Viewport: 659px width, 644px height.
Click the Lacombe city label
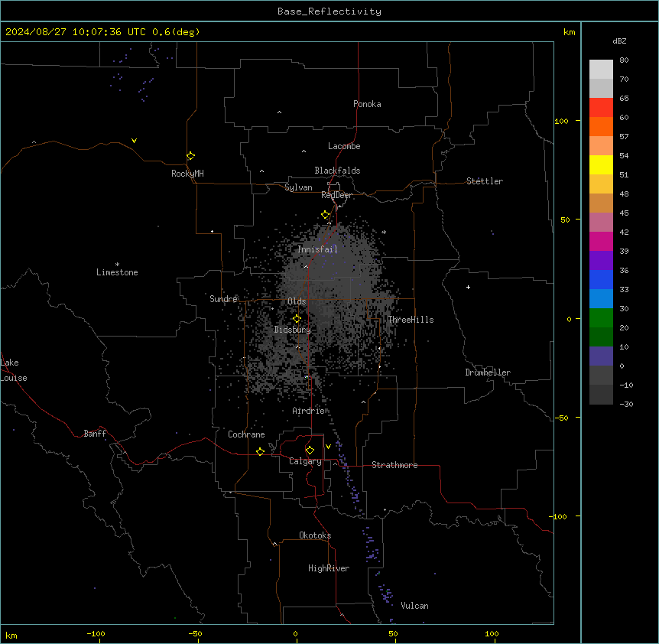344,146
